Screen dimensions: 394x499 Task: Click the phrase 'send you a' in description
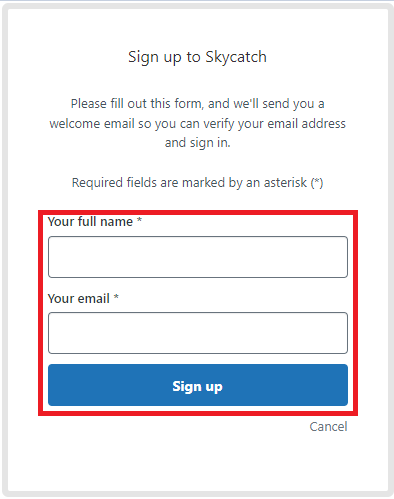click(293, 104)
